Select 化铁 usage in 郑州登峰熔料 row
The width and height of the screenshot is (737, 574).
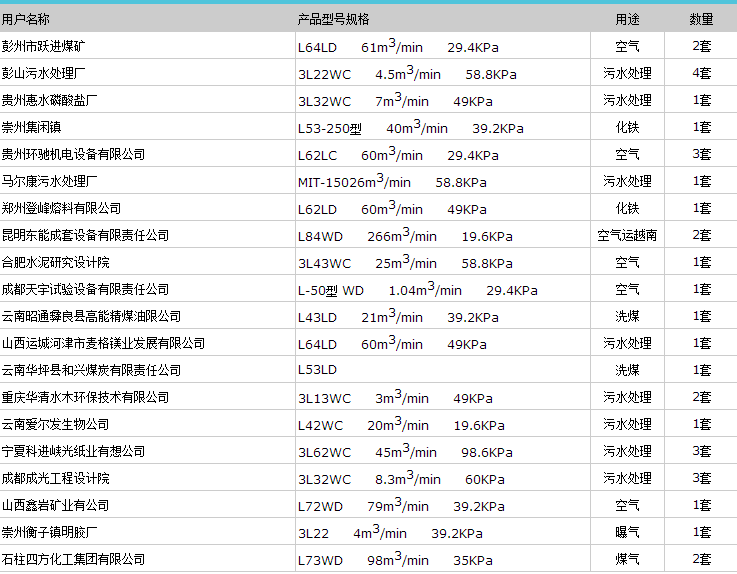pyautogui.click(x=627, y=208)
